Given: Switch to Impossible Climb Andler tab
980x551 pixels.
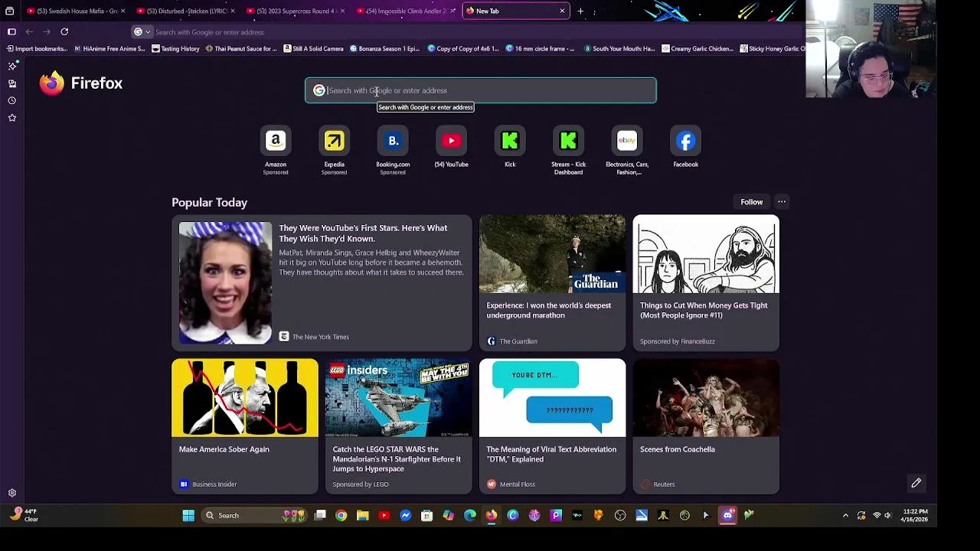Looking at the screenshot, I should click(x=406, y=11).
